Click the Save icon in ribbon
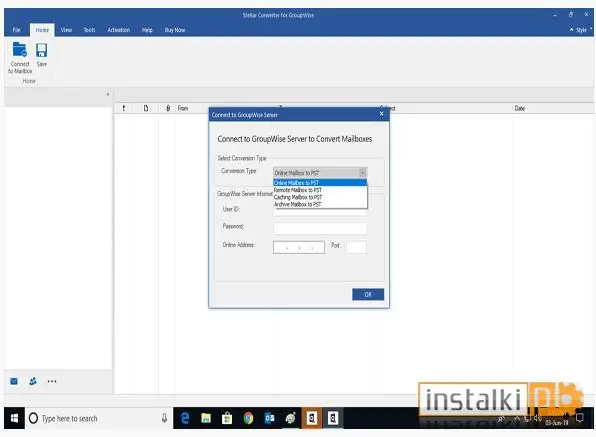 [x=41, y=55]
